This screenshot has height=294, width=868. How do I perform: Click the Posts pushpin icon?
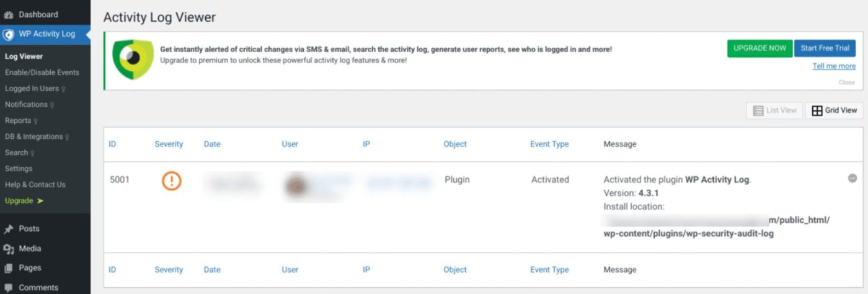(9, 229)
